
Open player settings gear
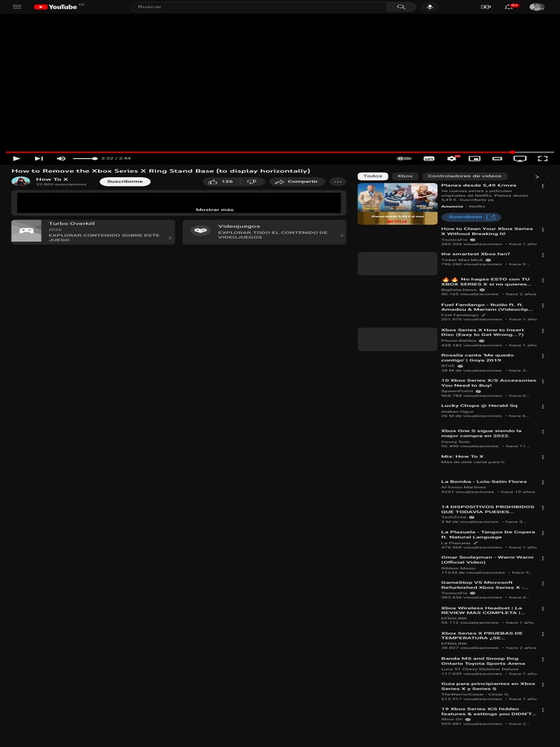(452, 158)
